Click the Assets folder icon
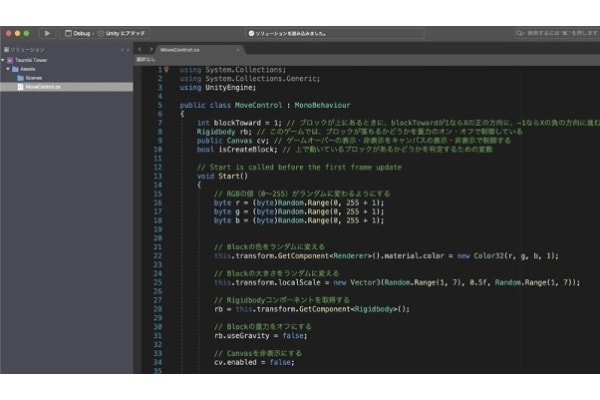 coord(15,69)
